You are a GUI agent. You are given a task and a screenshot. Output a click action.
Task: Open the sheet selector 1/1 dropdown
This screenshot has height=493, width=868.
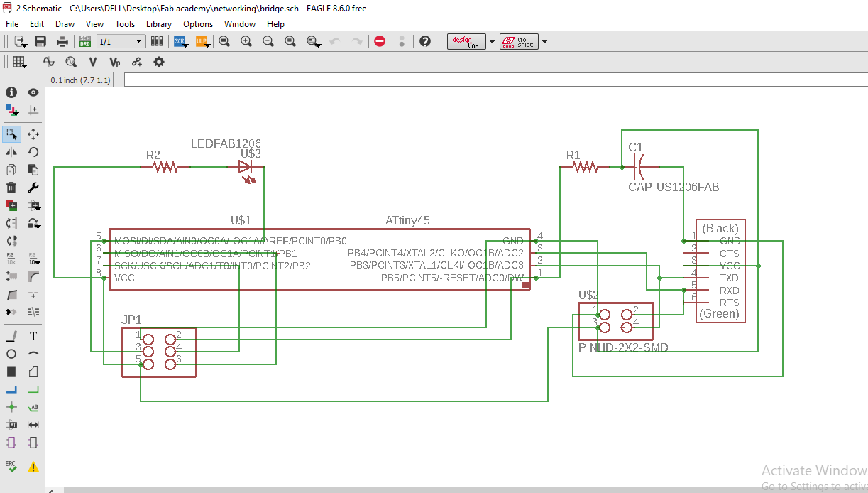click(x=121, y=42)
